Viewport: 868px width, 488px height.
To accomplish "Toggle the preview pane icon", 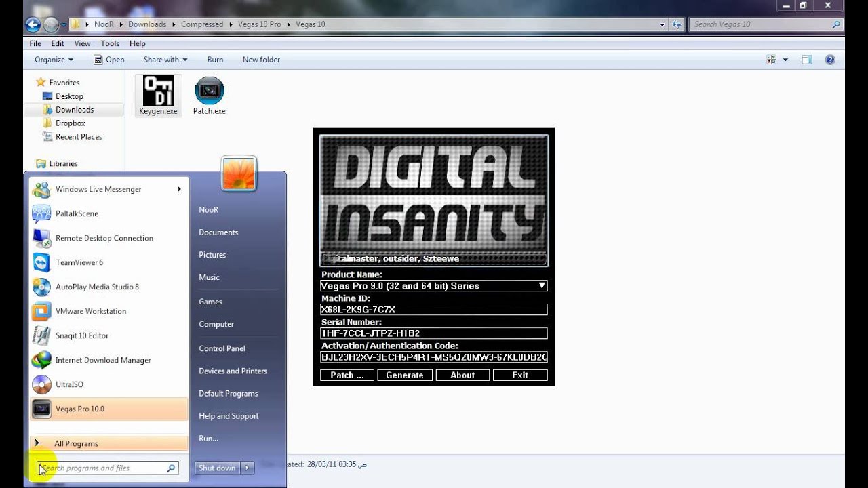I will 807,60.
